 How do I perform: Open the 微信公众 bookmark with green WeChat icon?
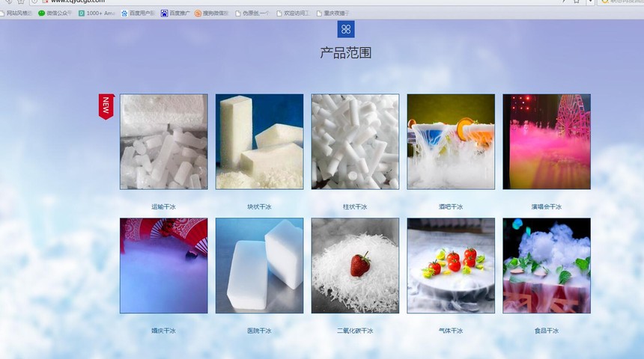55,13
